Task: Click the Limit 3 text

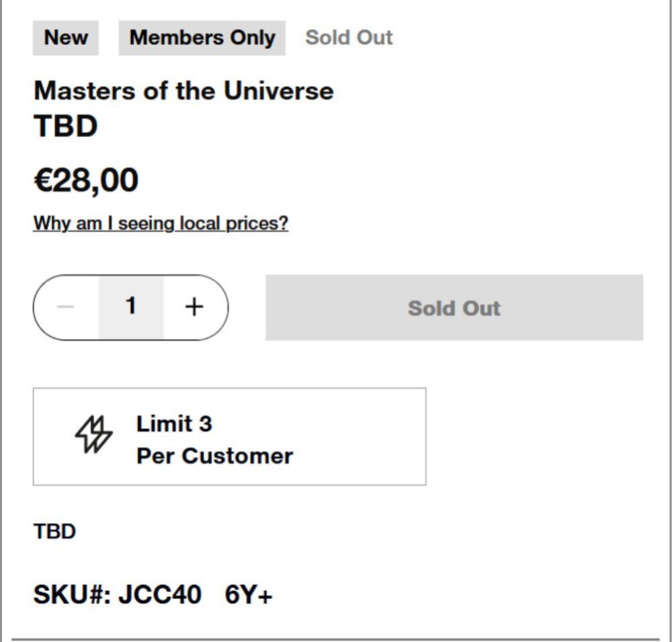Action: coord(174,424)
